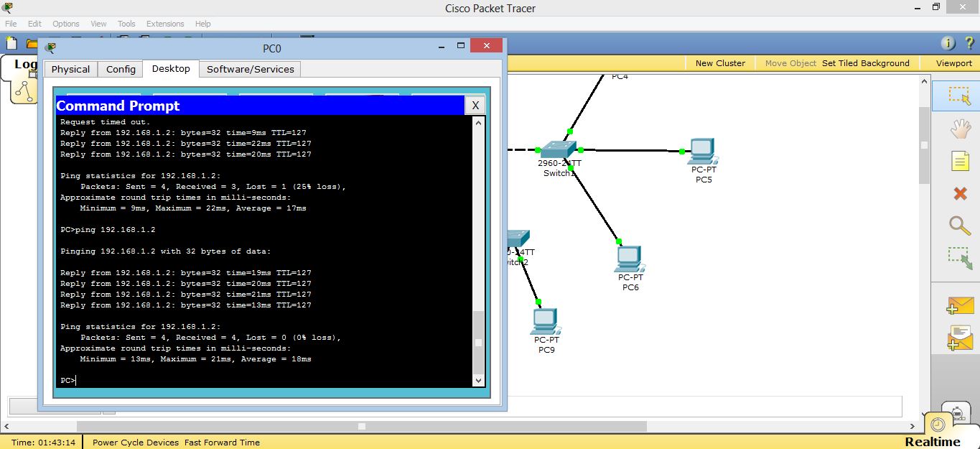Click the Help question mark icon
Viewport: 980px width, 449px height.
969,43
